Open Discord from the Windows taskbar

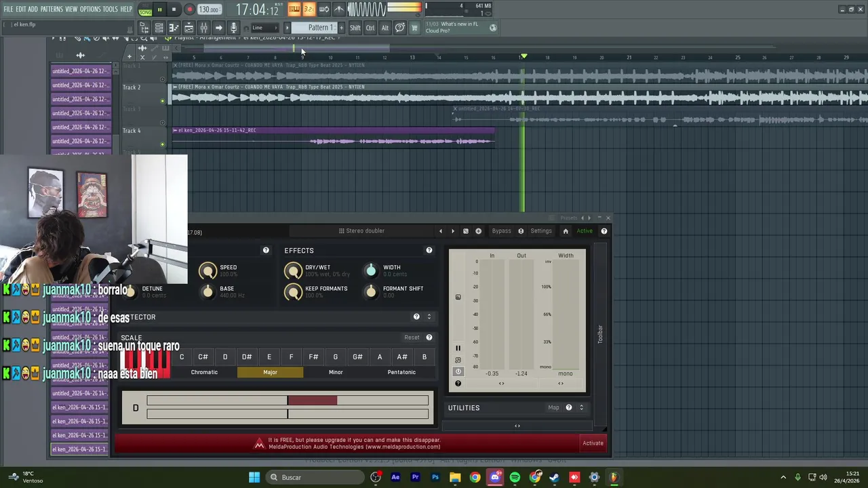(495, 477)
